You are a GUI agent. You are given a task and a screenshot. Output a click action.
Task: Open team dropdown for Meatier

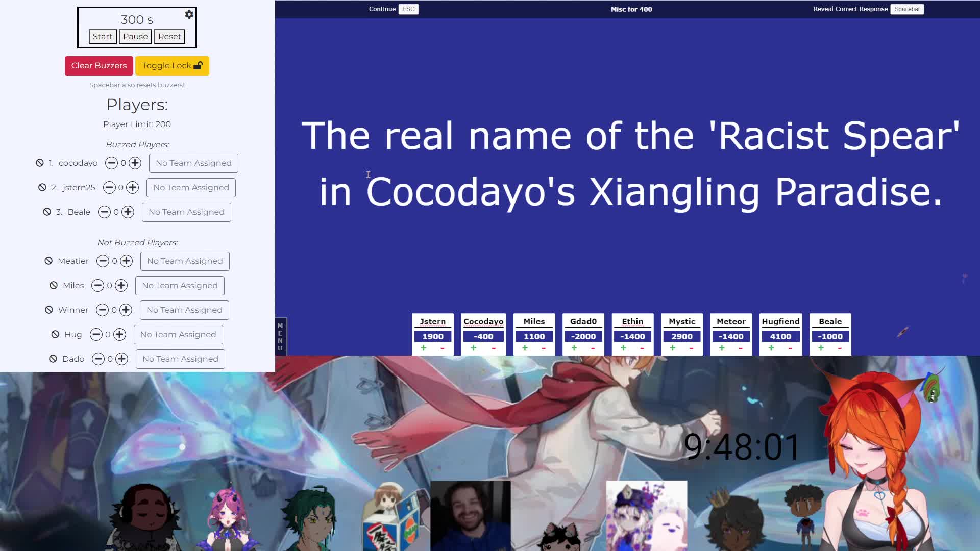click(x=185, y=261)
